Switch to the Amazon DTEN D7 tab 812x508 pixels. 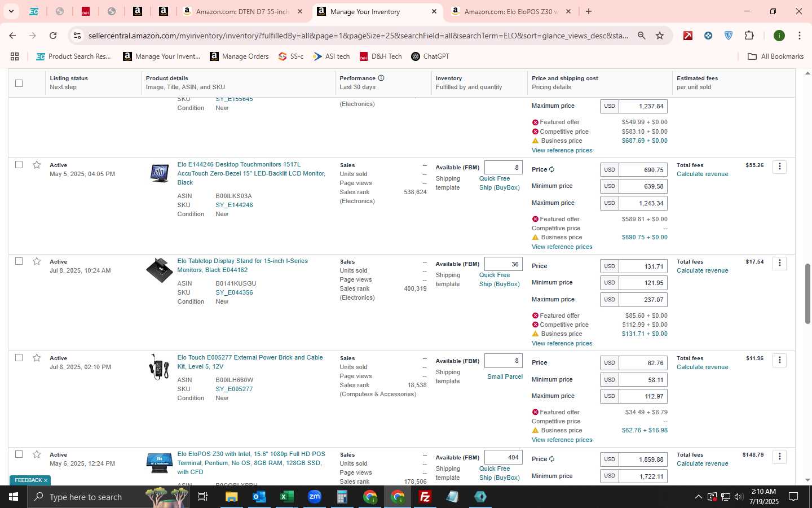tap(242, 11)
